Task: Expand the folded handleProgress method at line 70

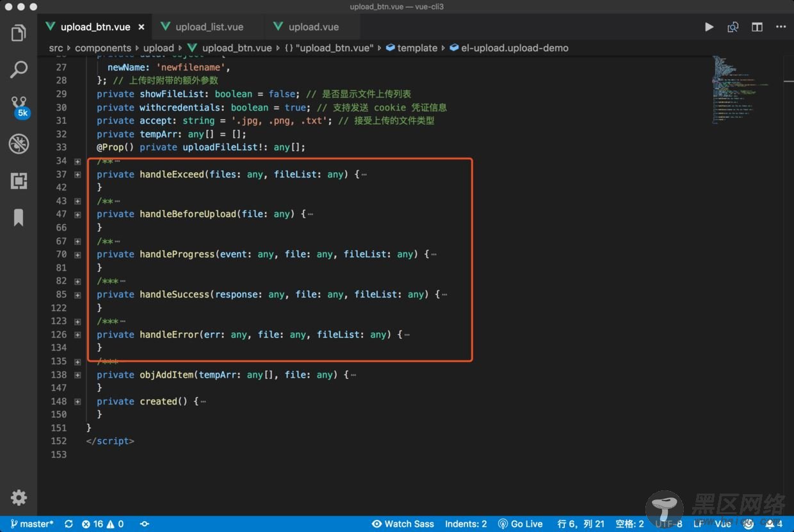Action: pos(77,255)
